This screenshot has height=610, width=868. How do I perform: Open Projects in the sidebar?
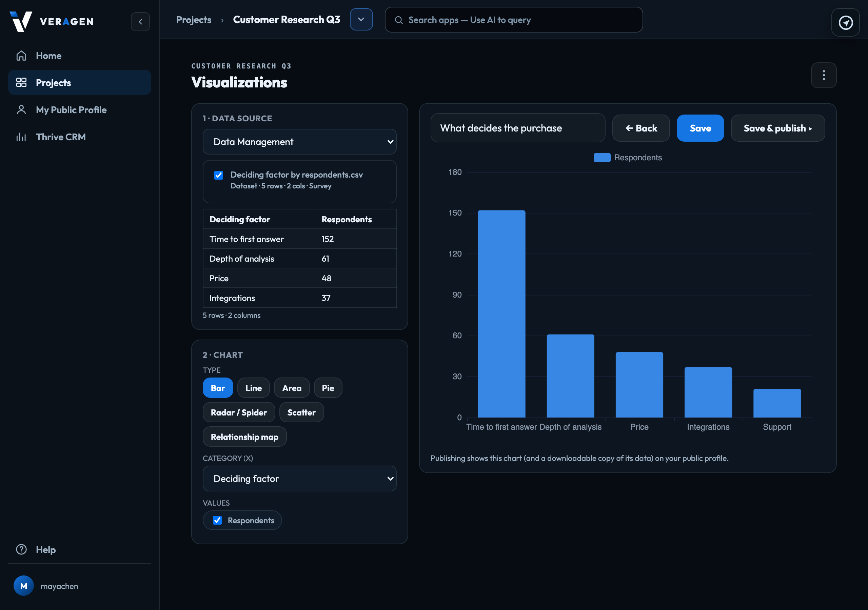[x=79, y=82]
